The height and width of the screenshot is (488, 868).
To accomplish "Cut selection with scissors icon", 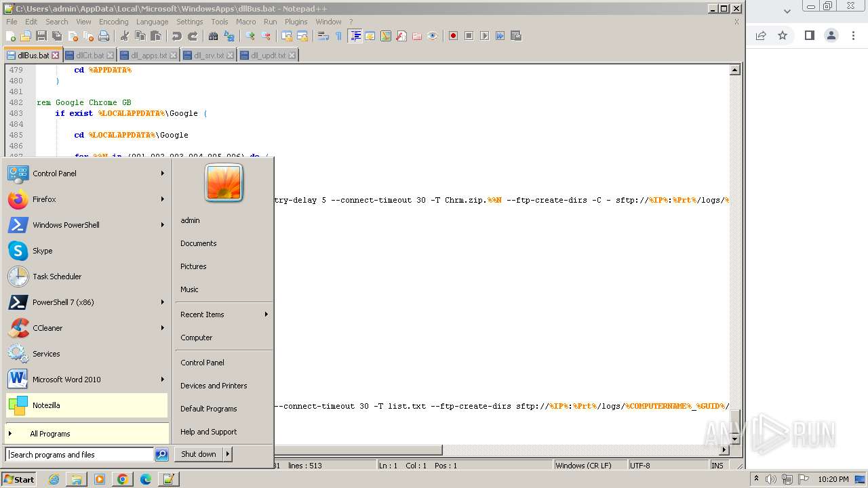I will click(x=125, y=36).
